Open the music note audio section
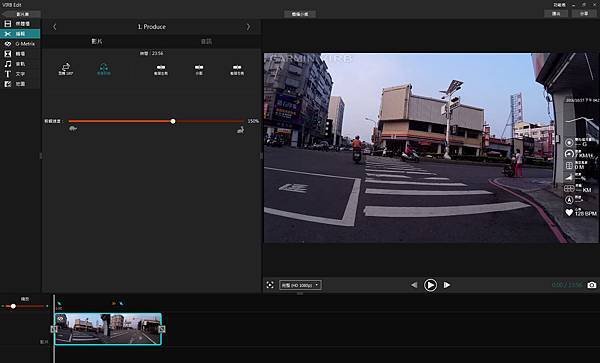This screenshot has height=363, width=600. [20, 64]
